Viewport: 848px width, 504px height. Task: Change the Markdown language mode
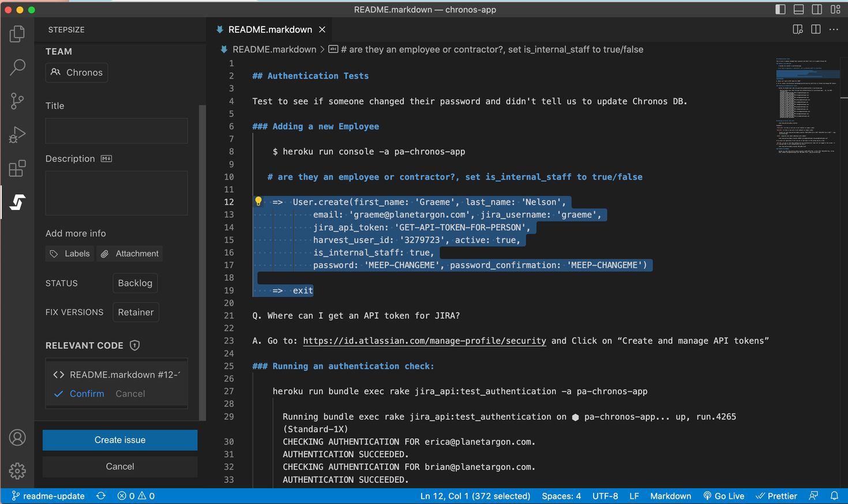tap(670, 496)
